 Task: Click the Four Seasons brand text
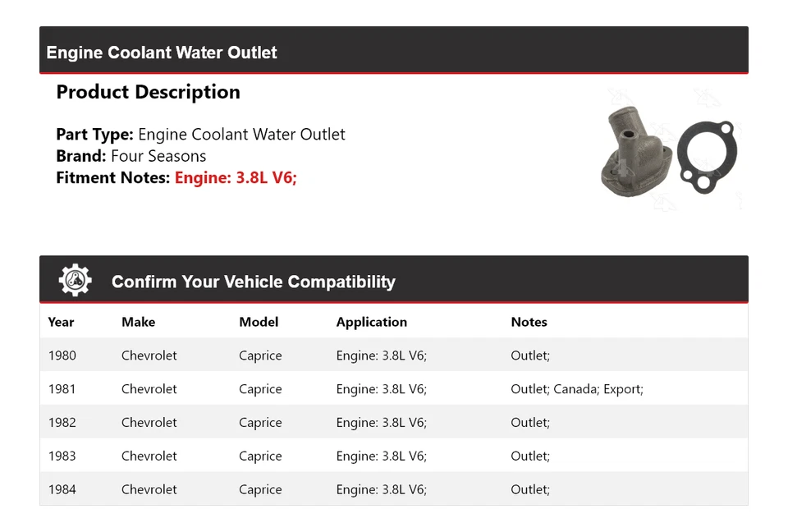coord(158,156)
